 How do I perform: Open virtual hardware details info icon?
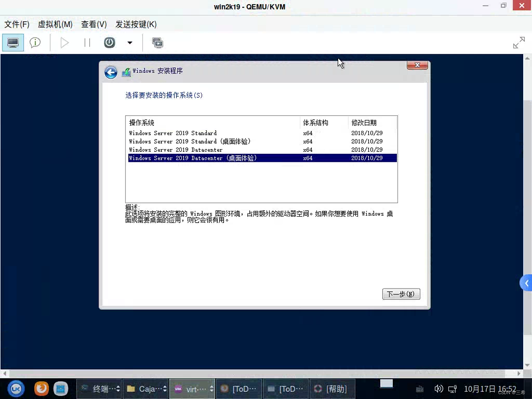[x=35, y=43]
